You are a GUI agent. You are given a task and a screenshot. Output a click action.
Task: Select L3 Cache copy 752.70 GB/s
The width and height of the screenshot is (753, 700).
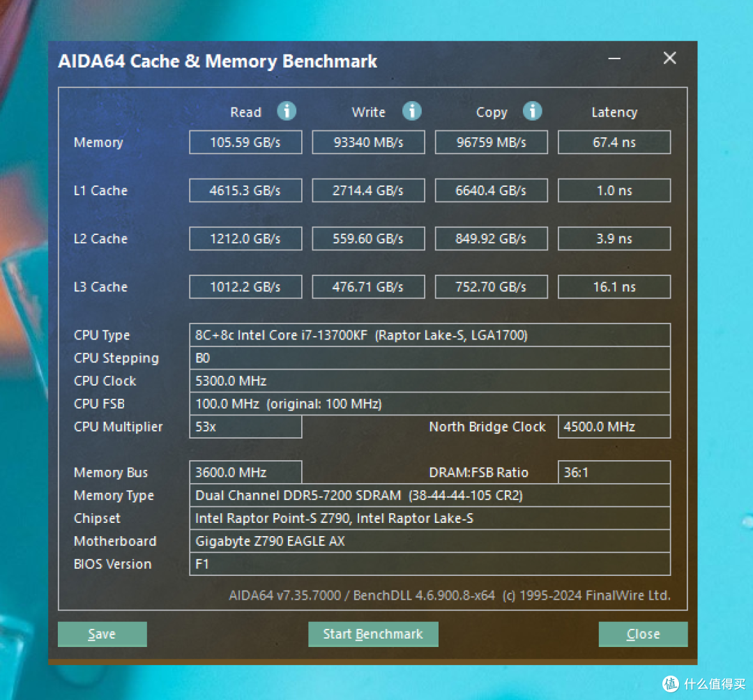click(x=492, y=287)
